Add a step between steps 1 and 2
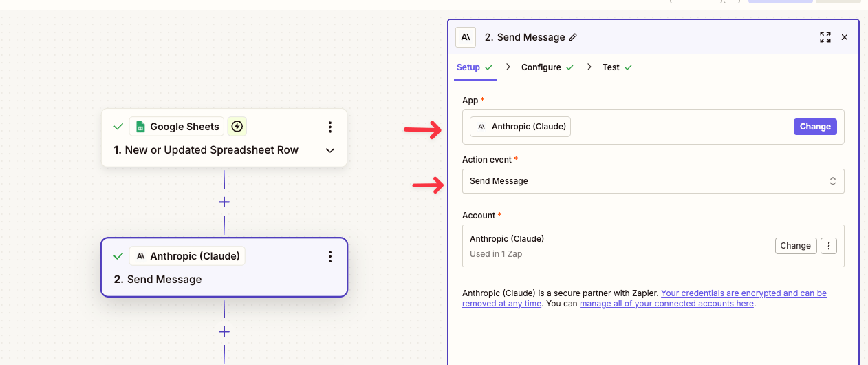Image resolution: width=868 pixels, height=365 pixels. point(224,202)
